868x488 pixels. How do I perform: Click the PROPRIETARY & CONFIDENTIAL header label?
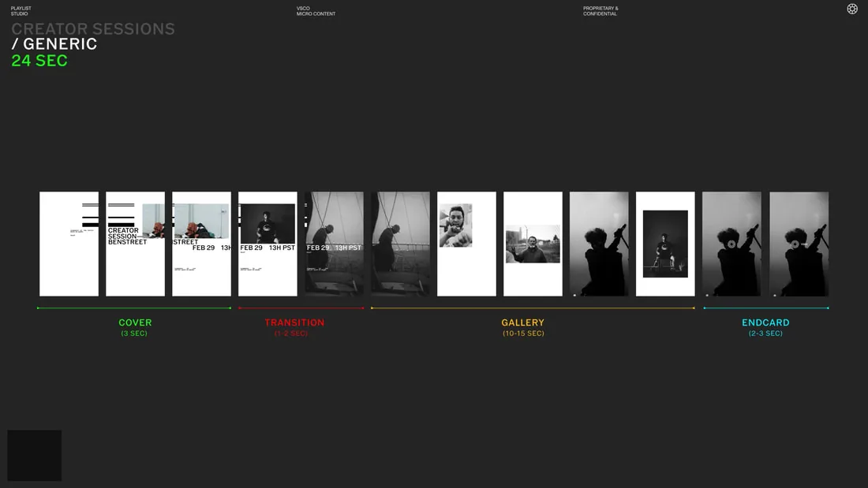[600, 11]
